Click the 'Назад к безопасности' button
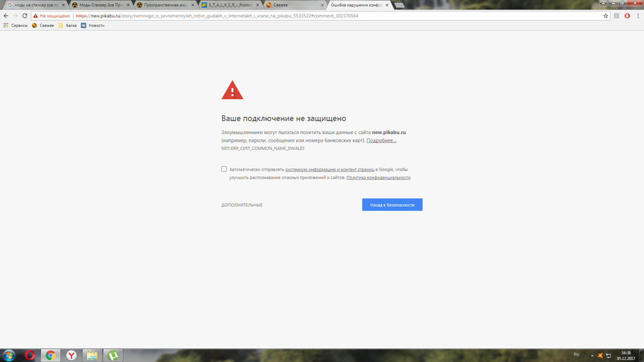Image resolution: width=644 pixels, height=362 pixels. coord(392,205)
